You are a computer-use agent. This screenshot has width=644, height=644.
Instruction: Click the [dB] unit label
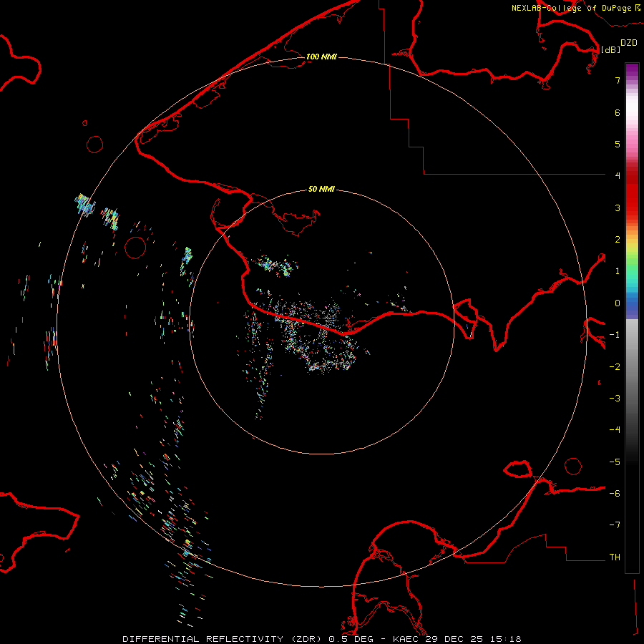coord(611,49)
